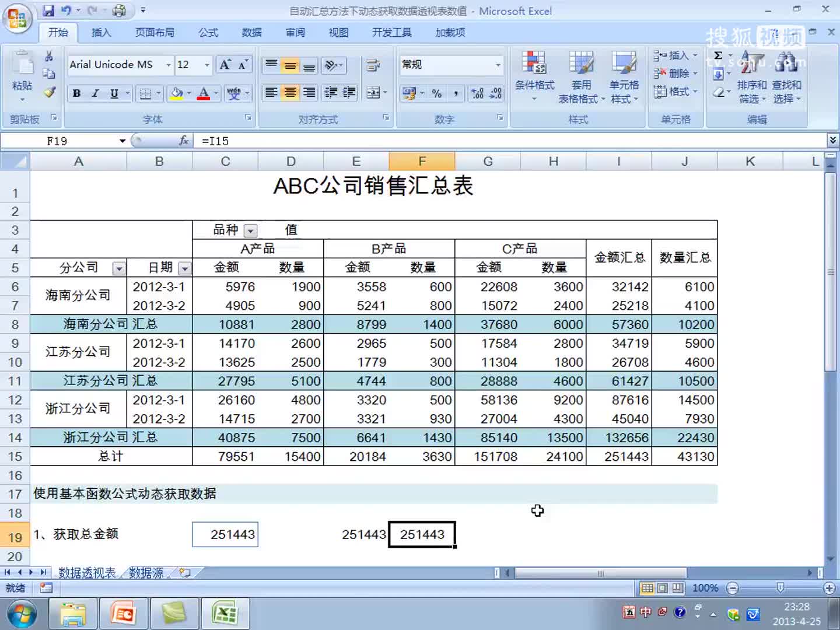Image resolution: width=840 pixels, height=630 pixels.
Task: Undo the last action
Action: (x=66, y=10)
